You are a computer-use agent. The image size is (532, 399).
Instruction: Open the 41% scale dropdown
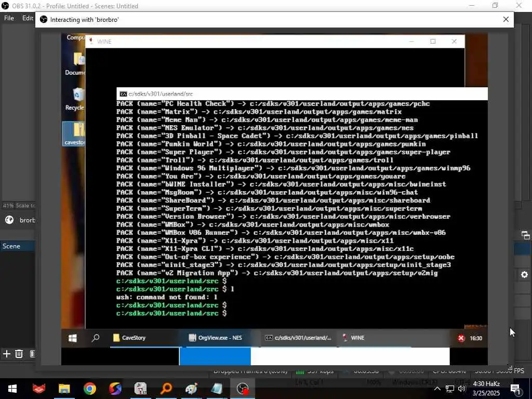(x=18, y=205)
